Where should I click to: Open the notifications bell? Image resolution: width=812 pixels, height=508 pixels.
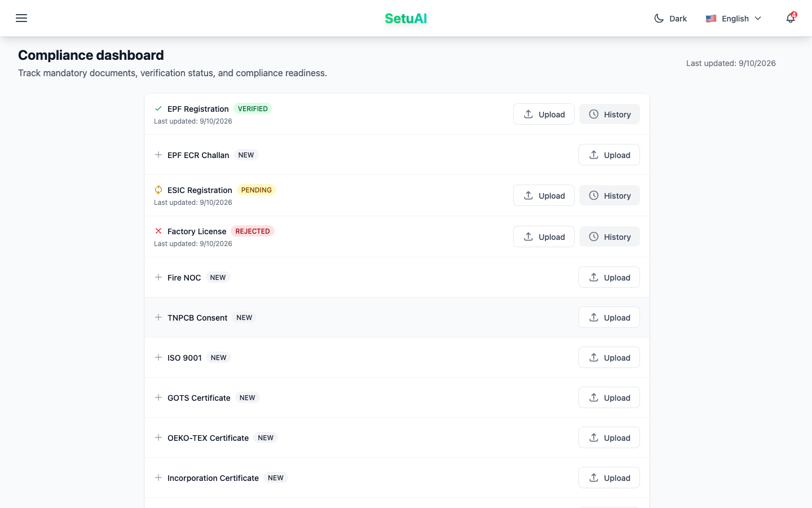point(791,18)
